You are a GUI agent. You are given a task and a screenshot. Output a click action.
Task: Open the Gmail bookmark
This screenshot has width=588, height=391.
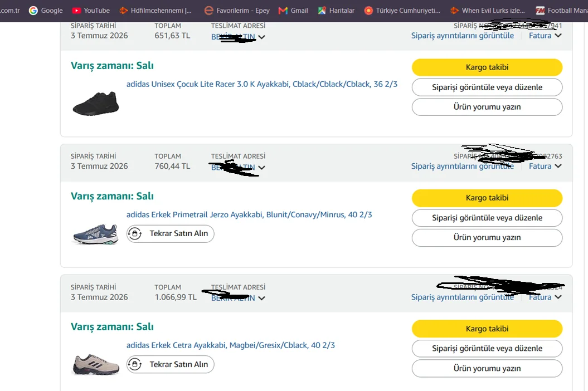click(293, 11)
